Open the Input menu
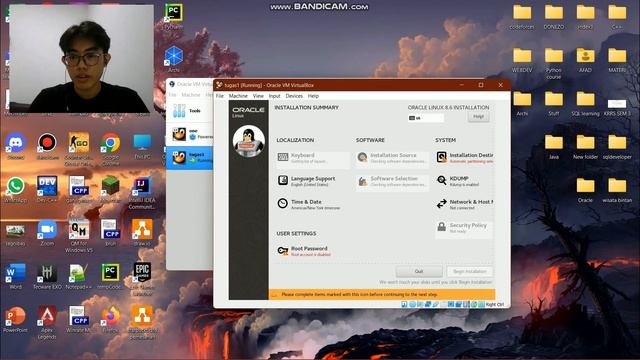This screenshot has width=640, height=360. [274, 96]
